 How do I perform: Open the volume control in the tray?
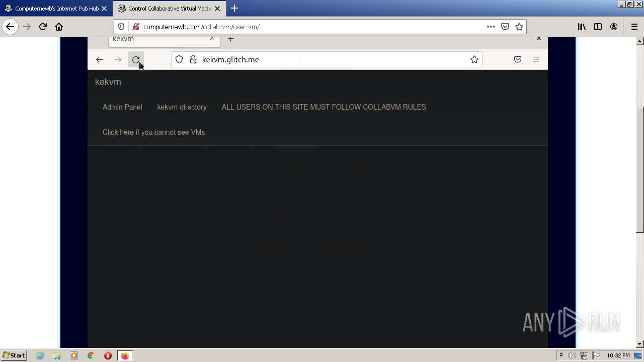click(x=572, y=355)
